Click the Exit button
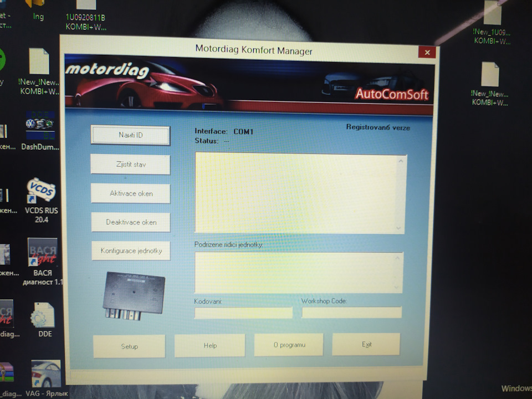 pos(366,344)
